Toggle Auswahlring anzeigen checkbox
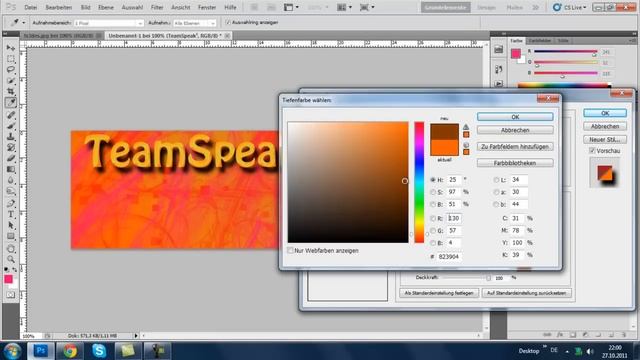640x360 pixels. click(x=228, y=22)
